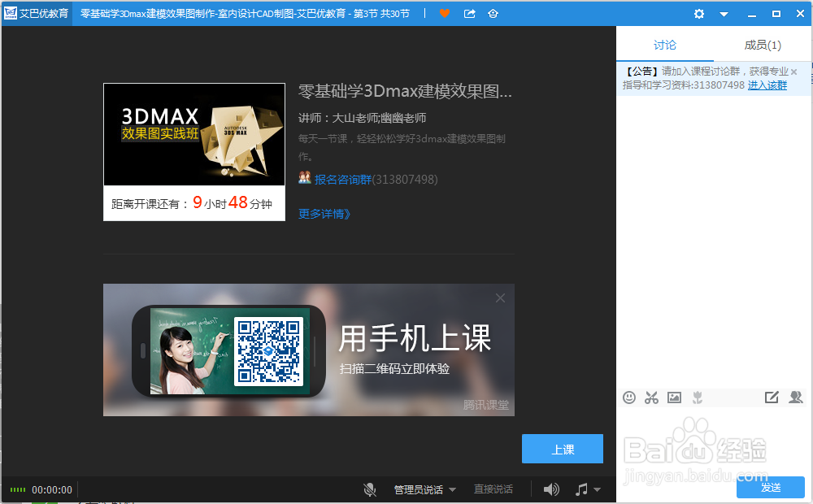Dismiss the 公告 announcement banner

coord(793,72)
